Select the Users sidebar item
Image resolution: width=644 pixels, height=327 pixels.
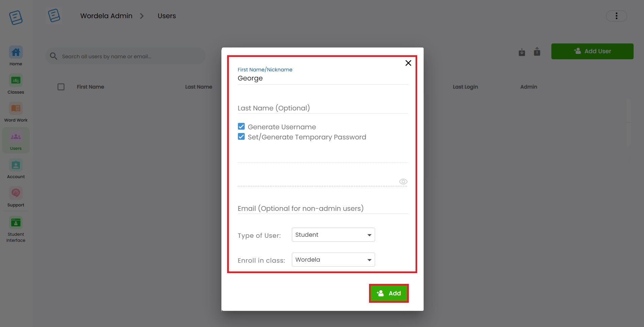pos(16,140)
